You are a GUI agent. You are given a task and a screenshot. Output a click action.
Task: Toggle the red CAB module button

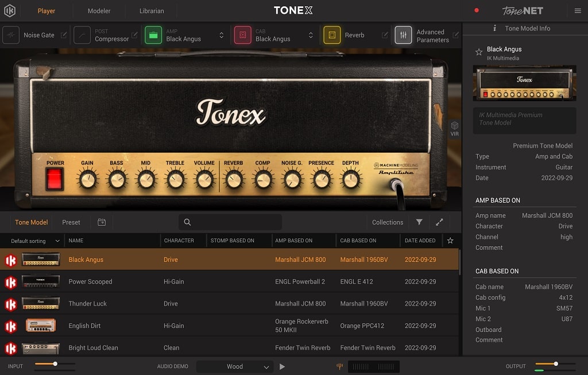pyautogui.click(x=243, y=35)
